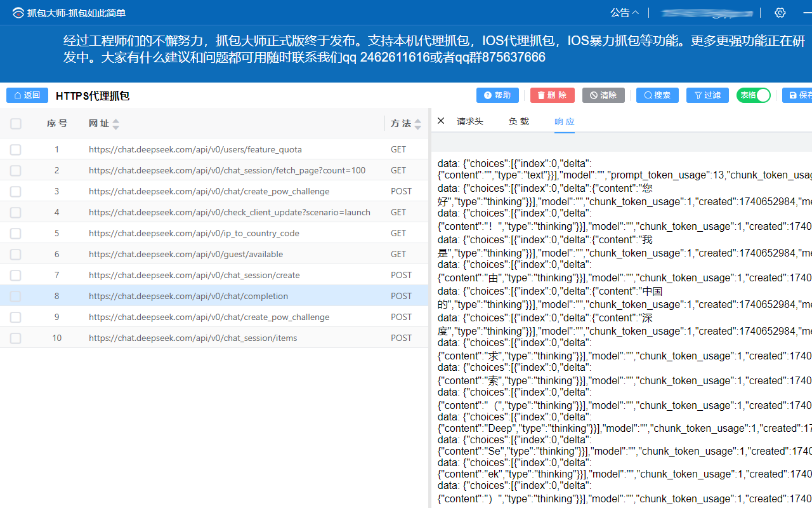Image resolution: width=812 pixels, height=508 pixels.
Task: Open the 帮助 help button
Action: (497, 95)
